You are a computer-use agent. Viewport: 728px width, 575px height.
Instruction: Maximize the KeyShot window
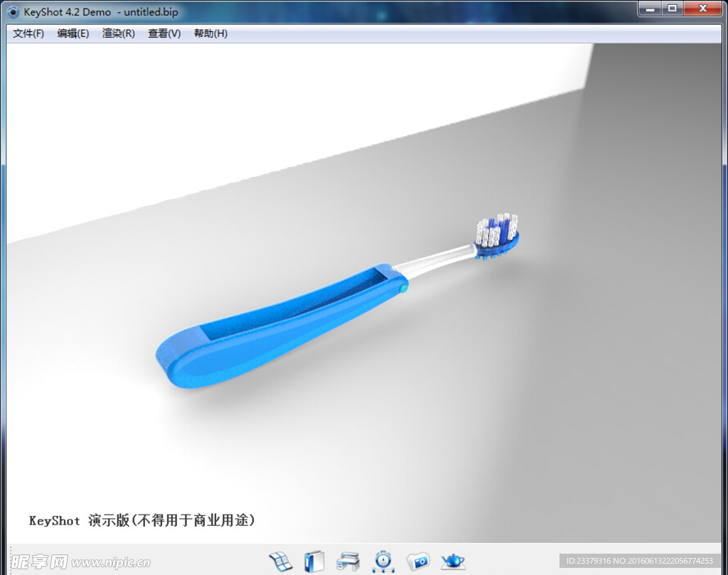[671, 9]
